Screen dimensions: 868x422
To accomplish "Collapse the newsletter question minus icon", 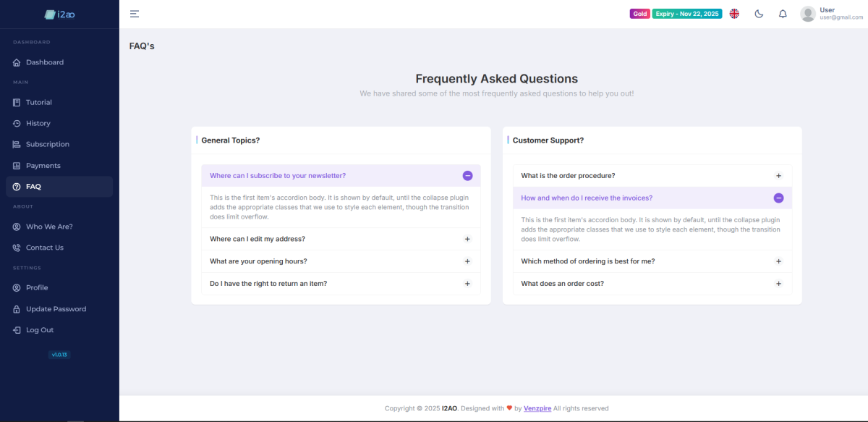I will tap(467, 176).
